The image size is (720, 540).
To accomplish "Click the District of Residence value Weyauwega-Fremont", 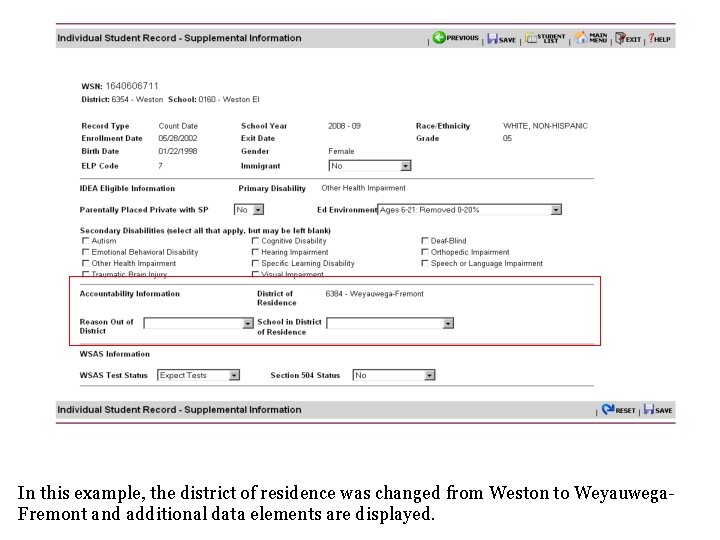I will click(375, 293).
